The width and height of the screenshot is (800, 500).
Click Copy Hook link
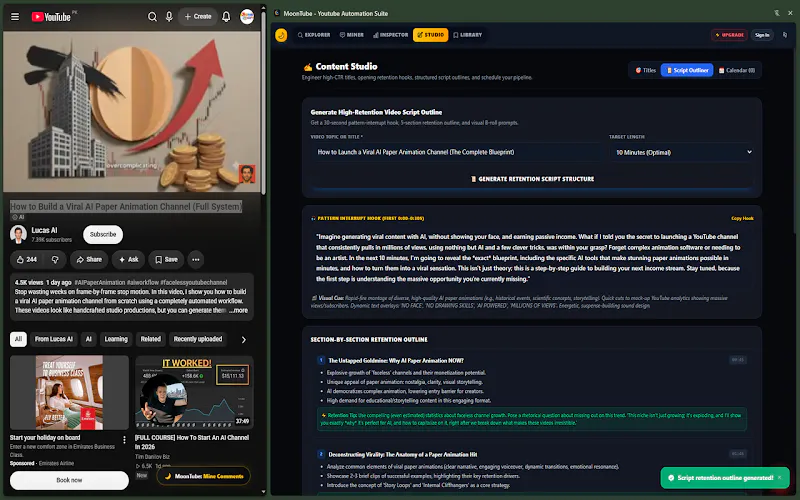pyautogui.click(x=742, y=218)
